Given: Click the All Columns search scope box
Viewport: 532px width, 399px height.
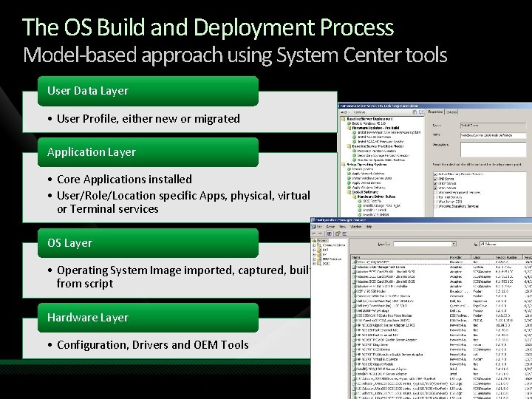Looking at the screenshot, I should click(x=505, y=244).
